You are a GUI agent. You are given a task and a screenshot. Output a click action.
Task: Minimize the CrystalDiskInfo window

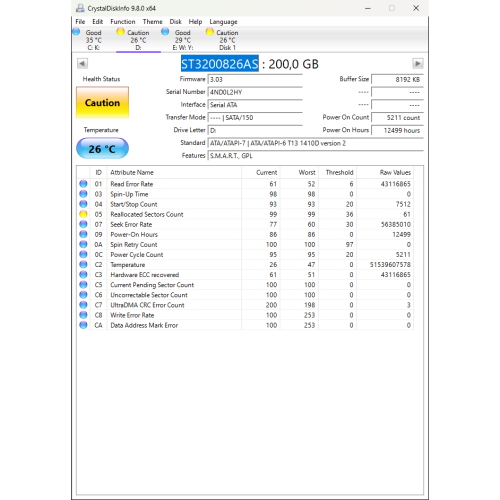(x=368, y=8)
